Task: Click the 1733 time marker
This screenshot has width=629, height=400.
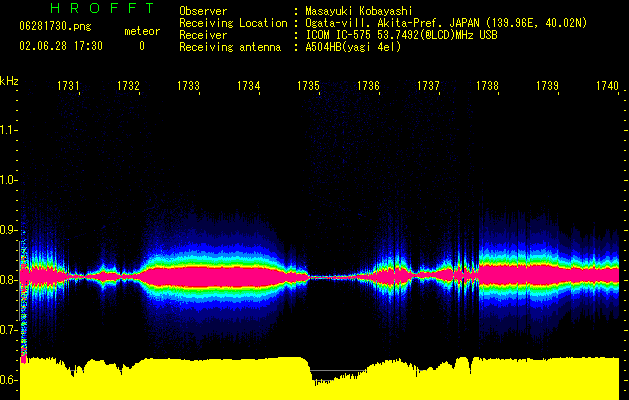Action: coord(189,86)
